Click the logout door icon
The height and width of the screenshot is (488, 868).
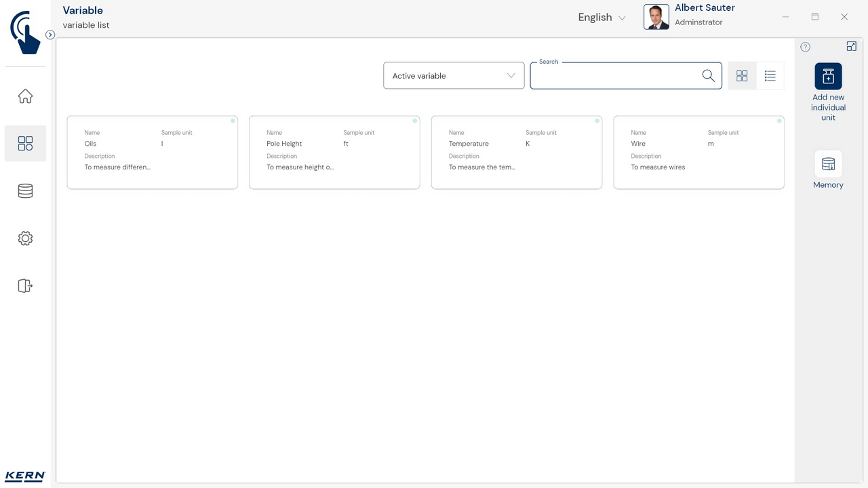[25, 285]
